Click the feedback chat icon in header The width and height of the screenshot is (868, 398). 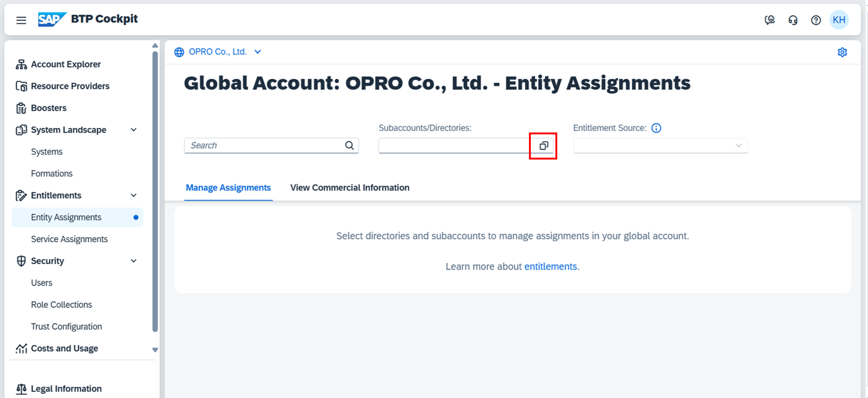click(x=769, y=20)
